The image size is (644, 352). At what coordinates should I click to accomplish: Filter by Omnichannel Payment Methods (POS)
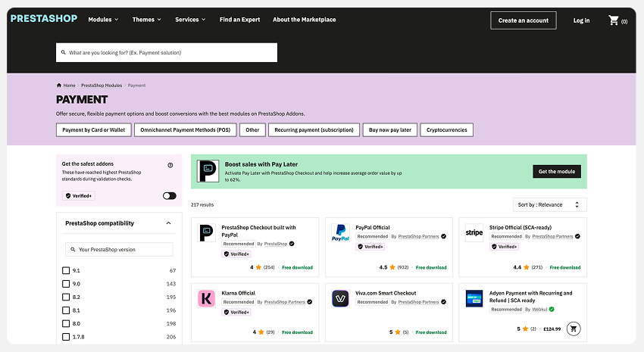click(x=185, y=129)
